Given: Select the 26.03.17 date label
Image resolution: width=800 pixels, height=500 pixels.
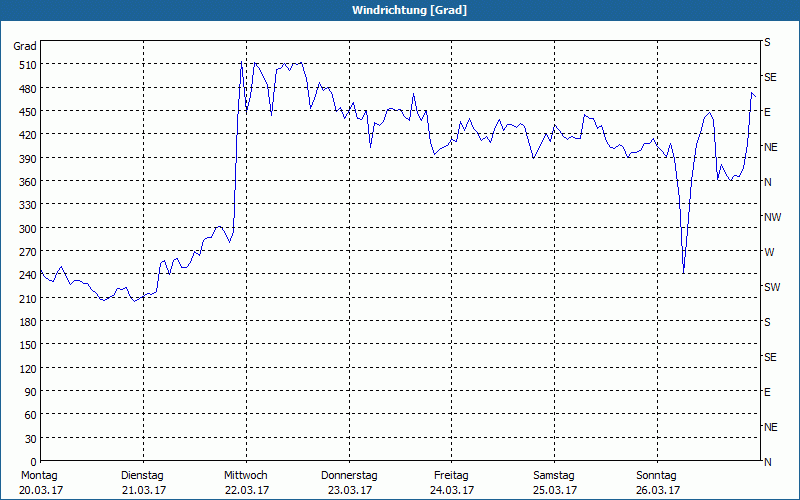Looking at the screenshot, I should click(658, 490).
